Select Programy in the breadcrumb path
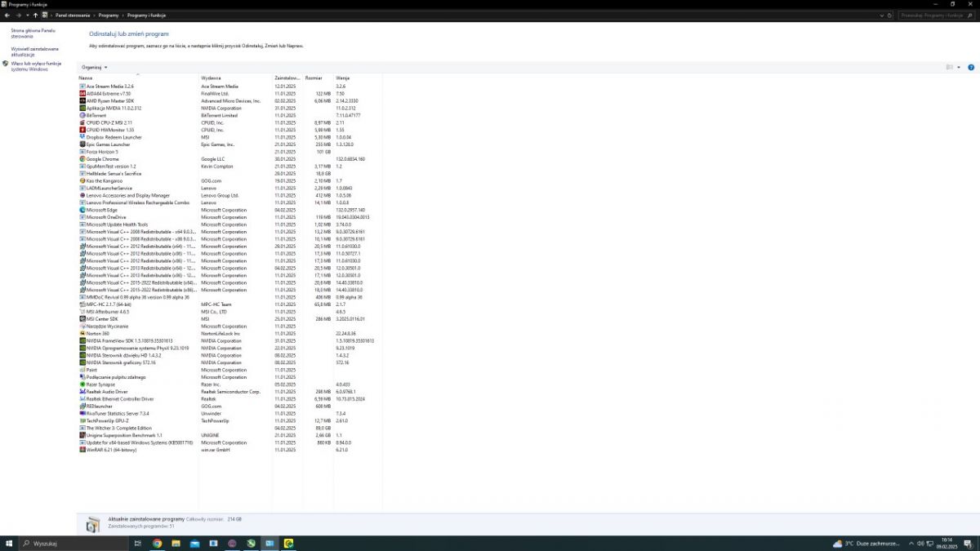 click(x=107, y=14)
